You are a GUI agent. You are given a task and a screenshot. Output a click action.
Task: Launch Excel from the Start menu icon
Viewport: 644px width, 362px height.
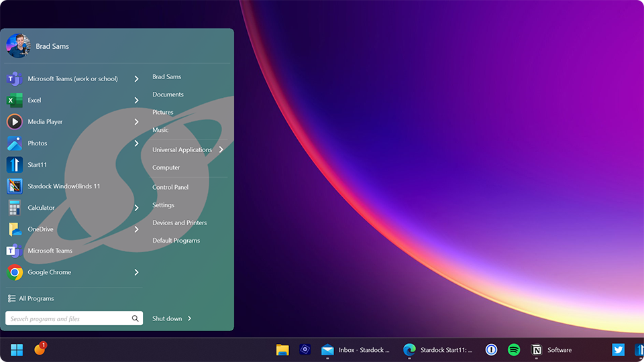[x=14, y=100]
